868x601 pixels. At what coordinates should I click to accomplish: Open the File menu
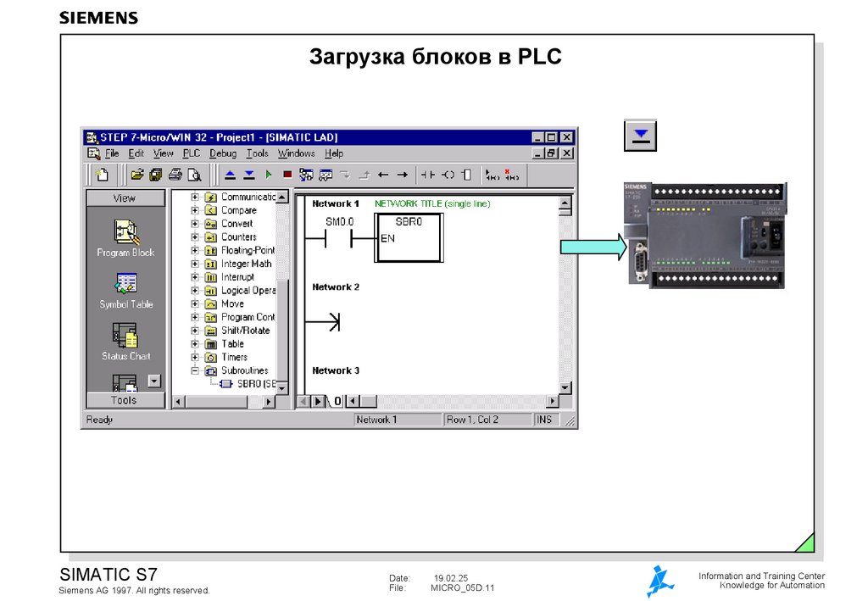(x=112, y=153)
